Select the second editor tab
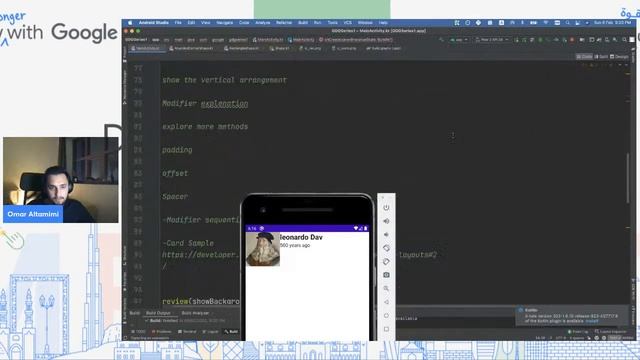Image resolution: width=640 pixels, height=360 pixels. [x=191, y=48]
